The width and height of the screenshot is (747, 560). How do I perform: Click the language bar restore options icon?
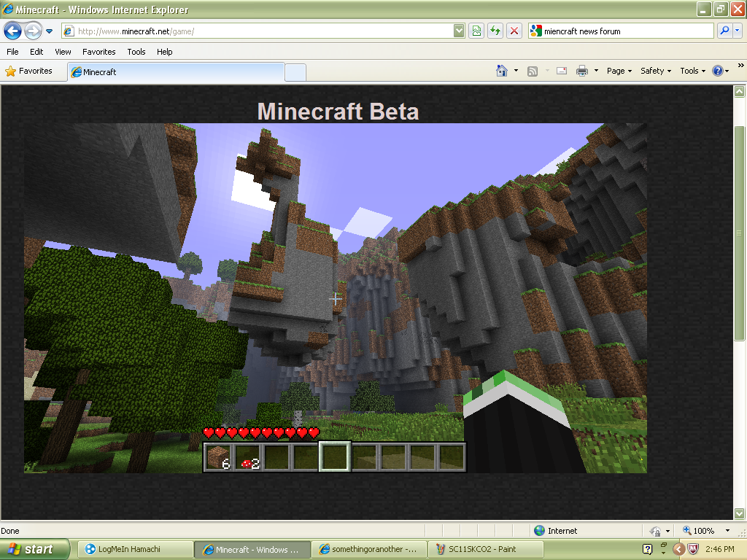664,545
